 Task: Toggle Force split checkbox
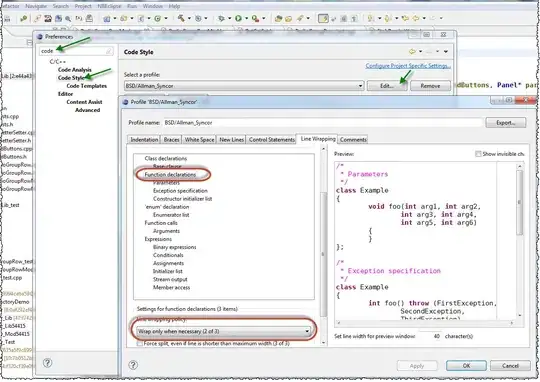[x=139, y=343]
